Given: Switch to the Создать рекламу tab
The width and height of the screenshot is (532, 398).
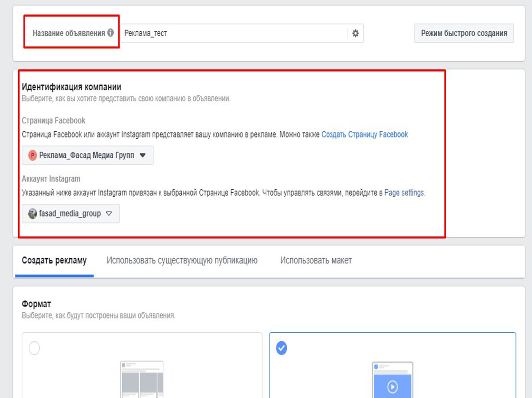Looking at the screenshot, I should [x=54, y=260].
